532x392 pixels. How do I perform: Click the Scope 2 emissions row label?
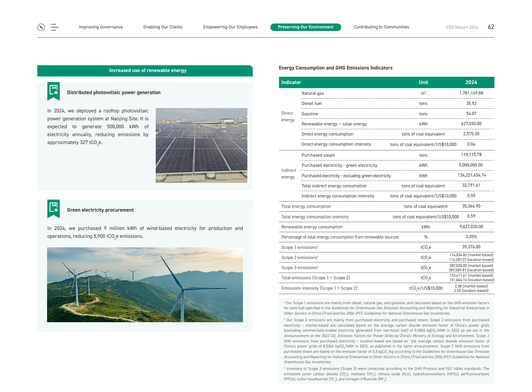click(300, 258)
